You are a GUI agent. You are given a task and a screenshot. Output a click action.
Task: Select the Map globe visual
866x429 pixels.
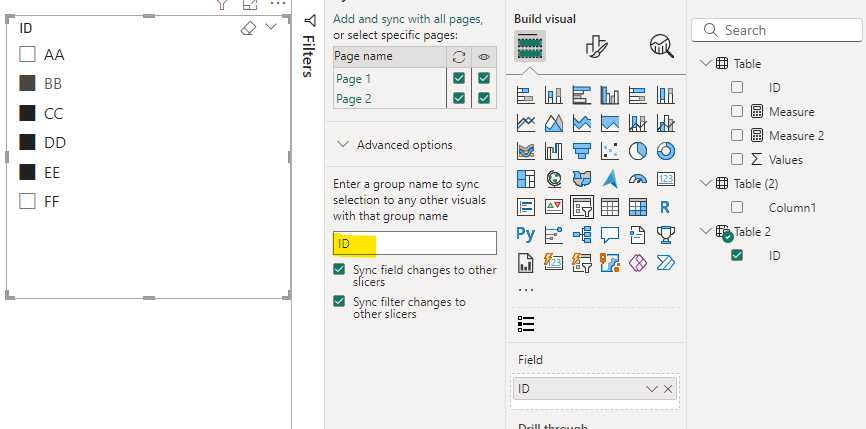[553, 179]
